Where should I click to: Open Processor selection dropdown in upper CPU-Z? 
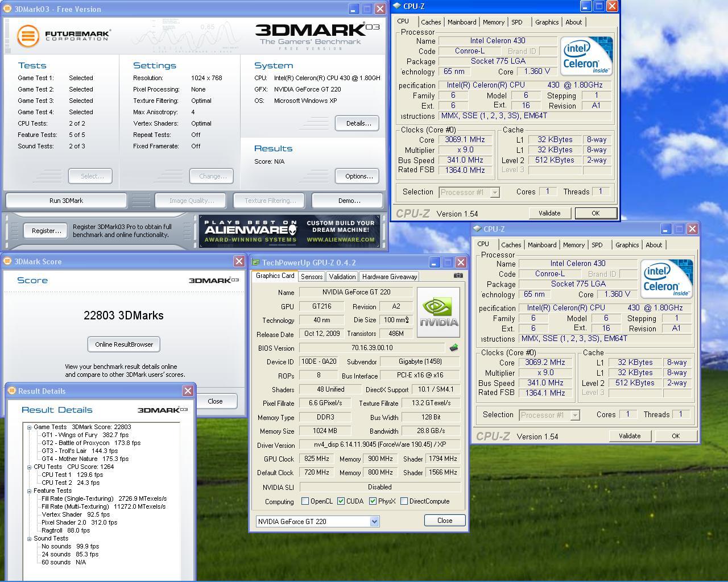(495, 193)
